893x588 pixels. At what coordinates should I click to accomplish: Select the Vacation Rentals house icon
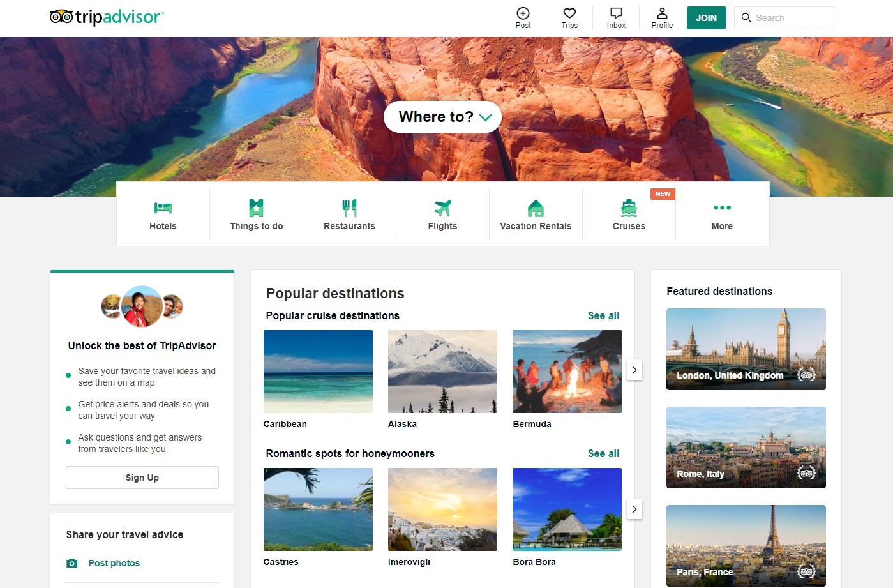pos(536,207)
